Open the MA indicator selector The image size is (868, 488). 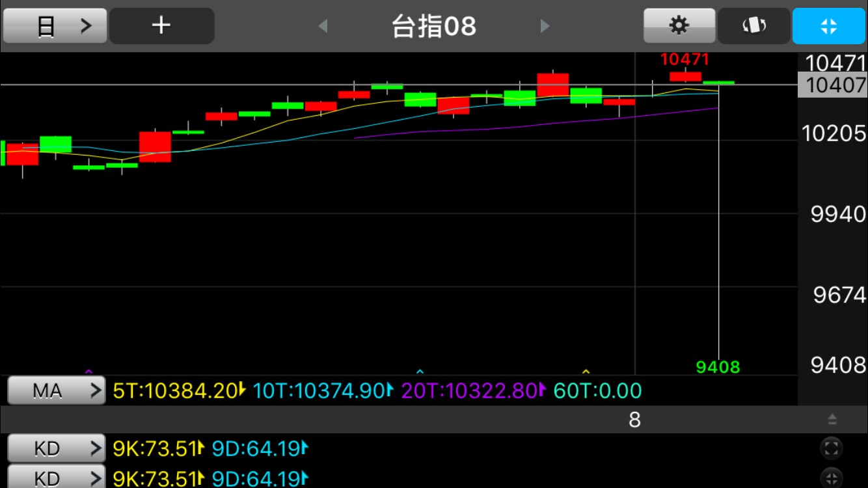[x=56, y=390]
